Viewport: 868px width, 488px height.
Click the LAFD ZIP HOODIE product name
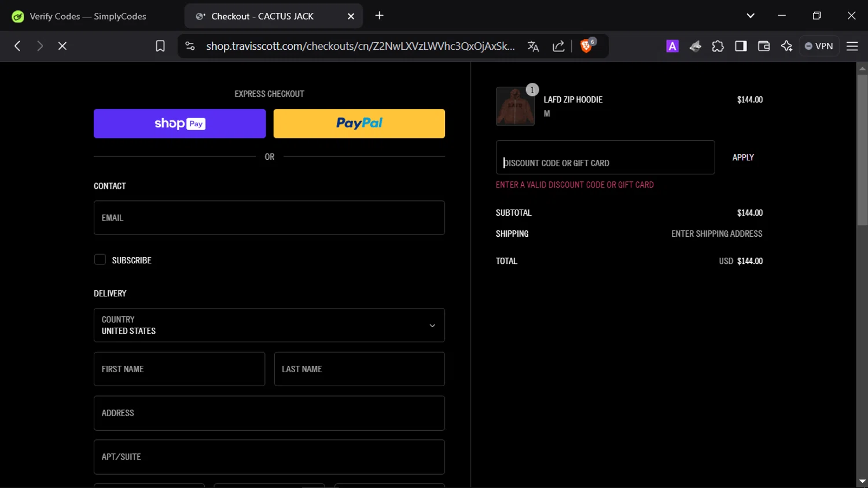(573, 100)
